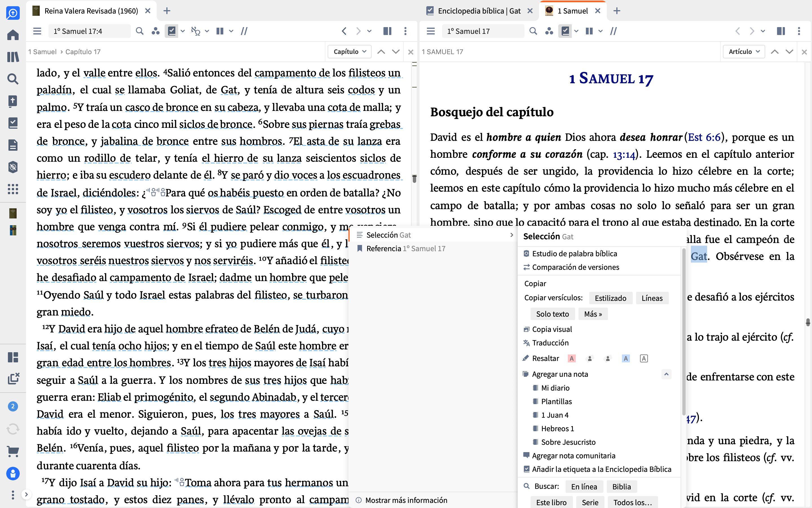This screenshot has width=812, height=508.
Task: Open visual filters icon in 1 Samuel commentary toolbar
Action: 549,31
